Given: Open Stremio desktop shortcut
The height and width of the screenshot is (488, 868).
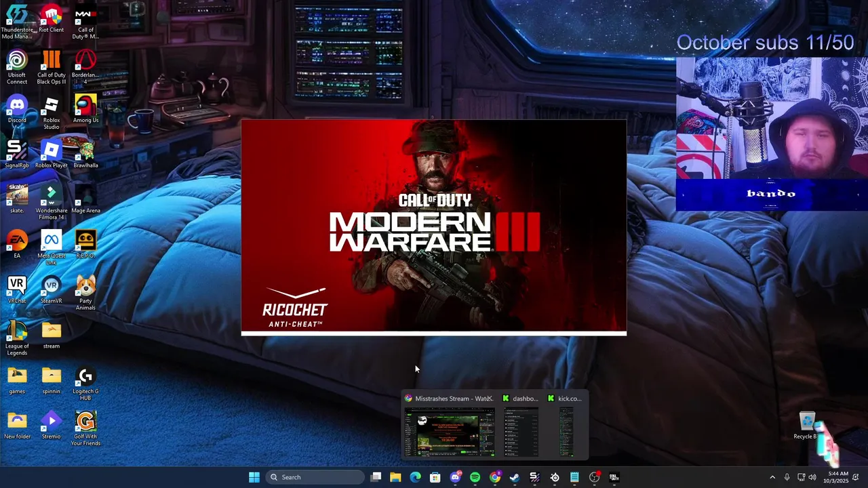Looking at the screenshot, I should coord(51,426).
